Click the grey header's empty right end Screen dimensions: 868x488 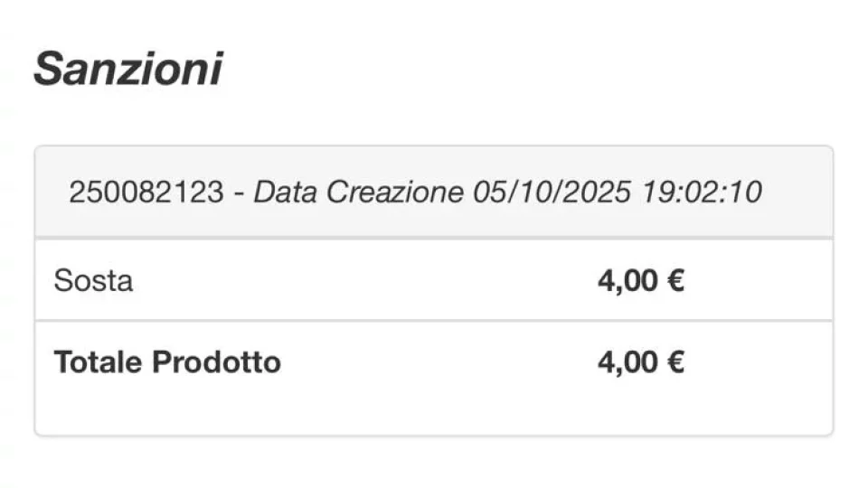pyautogui.click(x=800, y=192)
